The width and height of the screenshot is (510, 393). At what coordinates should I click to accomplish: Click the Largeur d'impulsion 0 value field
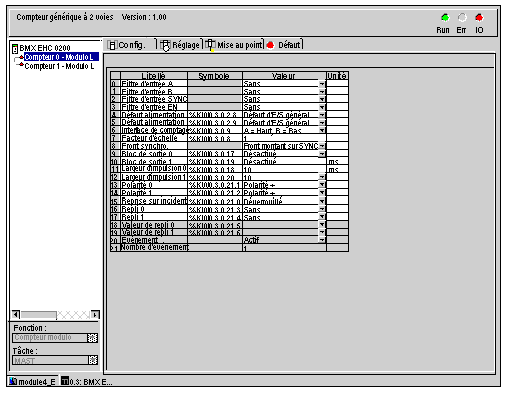pos(284,169)
